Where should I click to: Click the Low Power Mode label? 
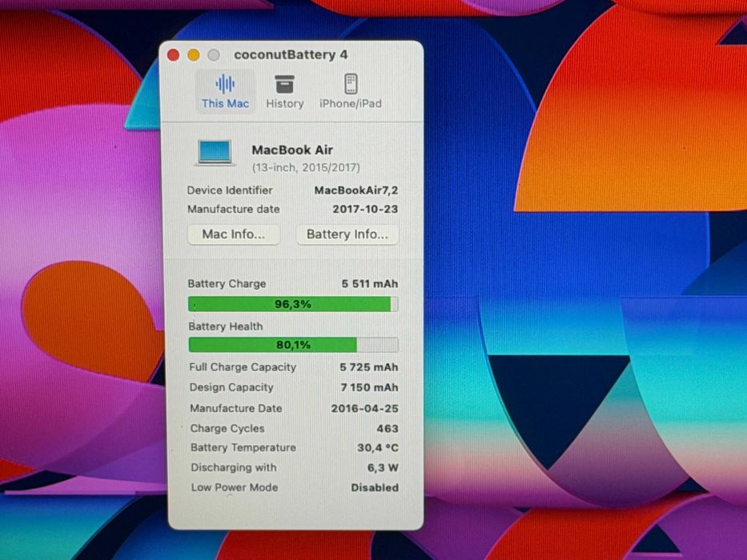tap(235, 488)
